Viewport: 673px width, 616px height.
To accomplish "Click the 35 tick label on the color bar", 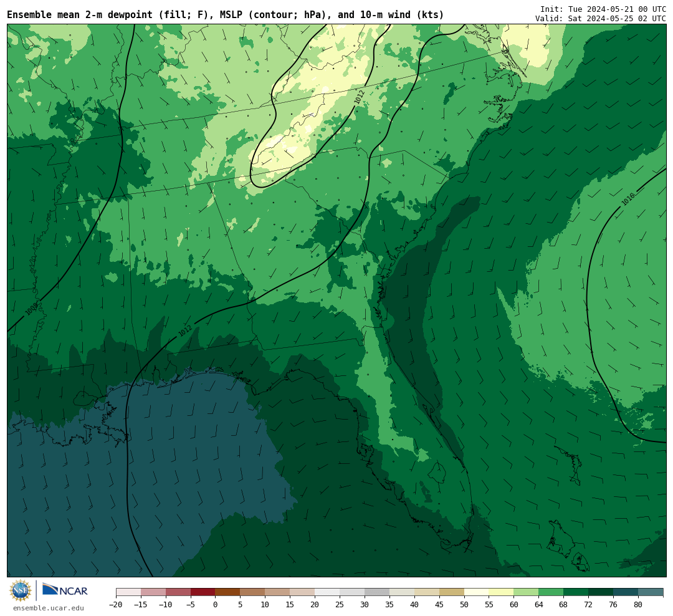I will pos(389,605).
